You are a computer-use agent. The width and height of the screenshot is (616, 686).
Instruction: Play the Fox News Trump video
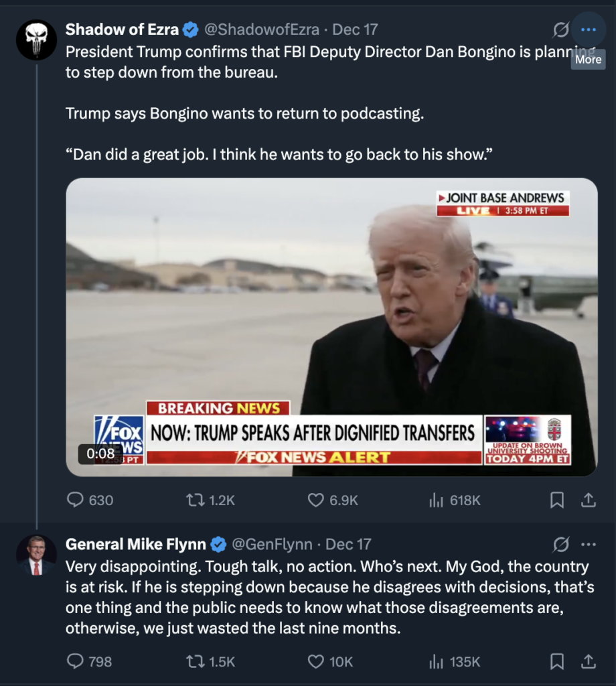(331, 327)
